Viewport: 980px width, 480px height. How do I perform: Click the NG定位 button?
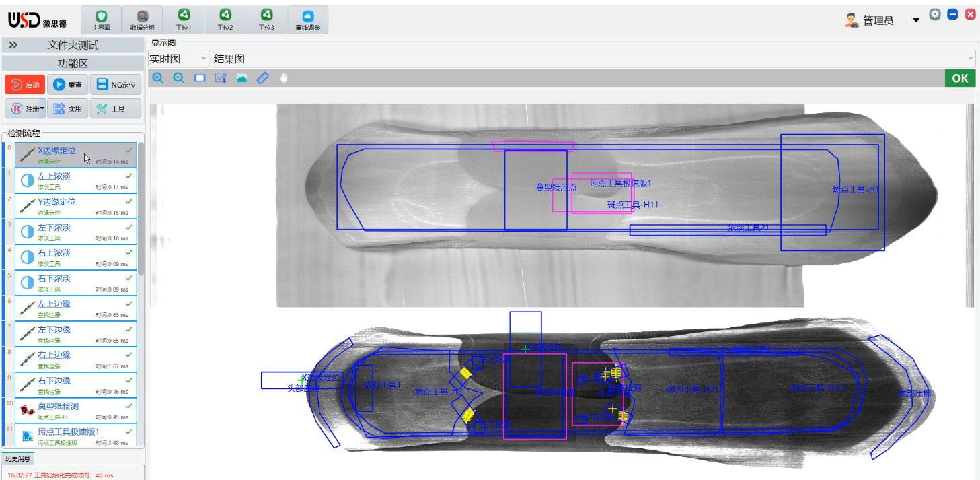(x=116, y=85)
